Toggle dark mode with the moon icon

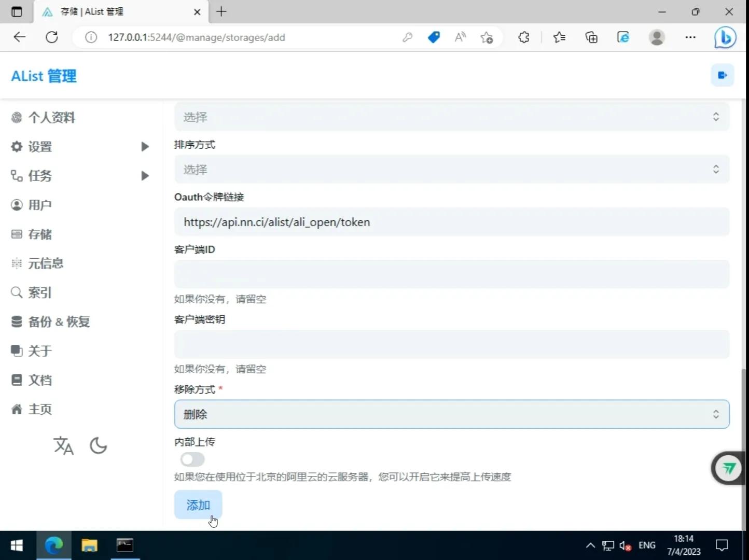(99, 445)
